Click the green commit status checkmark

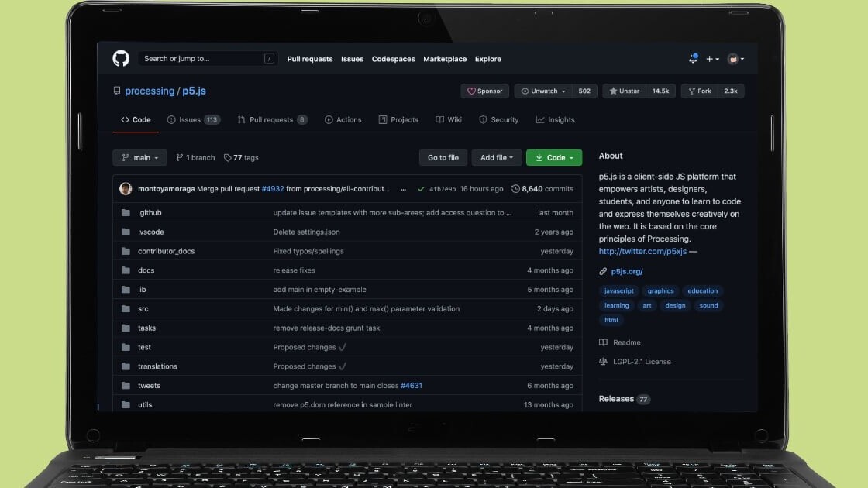[421, 188]
